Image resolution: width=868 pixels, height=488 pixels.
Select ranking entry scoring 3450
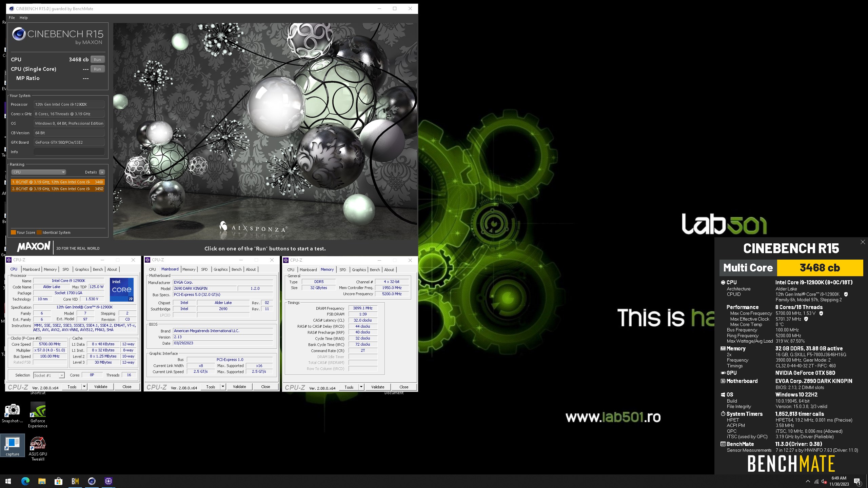click(x=58, y=189)
